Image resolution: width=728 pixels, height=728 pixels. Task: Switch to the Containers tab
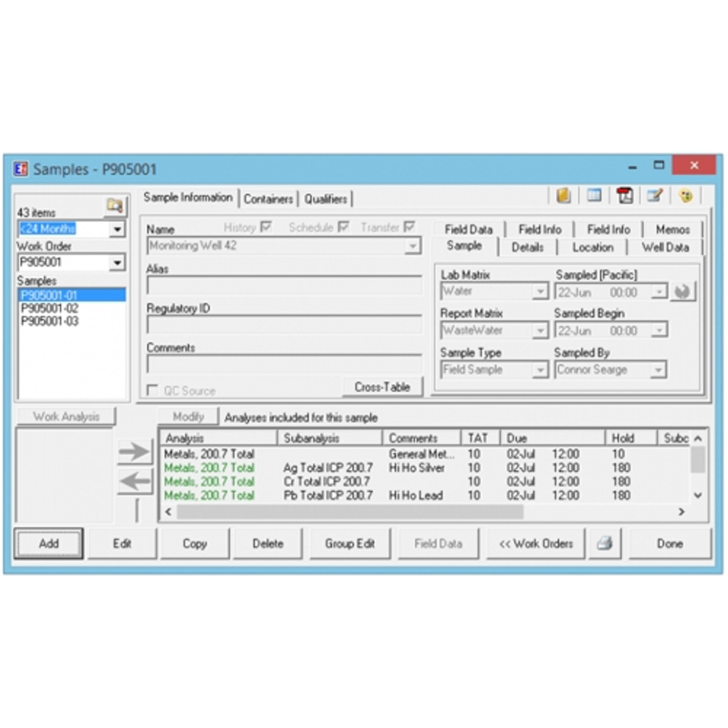[x=268, y=199]
